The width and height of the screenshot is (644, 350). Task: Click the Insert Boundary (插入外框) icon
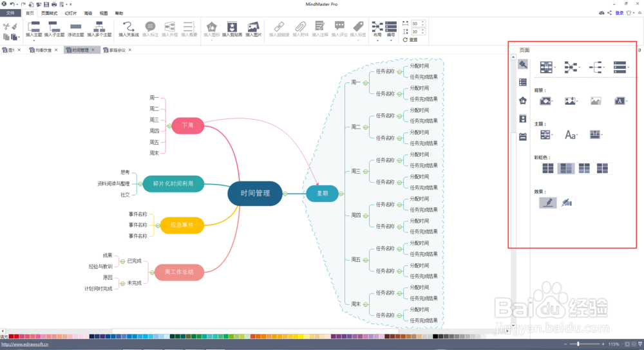tap(169, 26)
